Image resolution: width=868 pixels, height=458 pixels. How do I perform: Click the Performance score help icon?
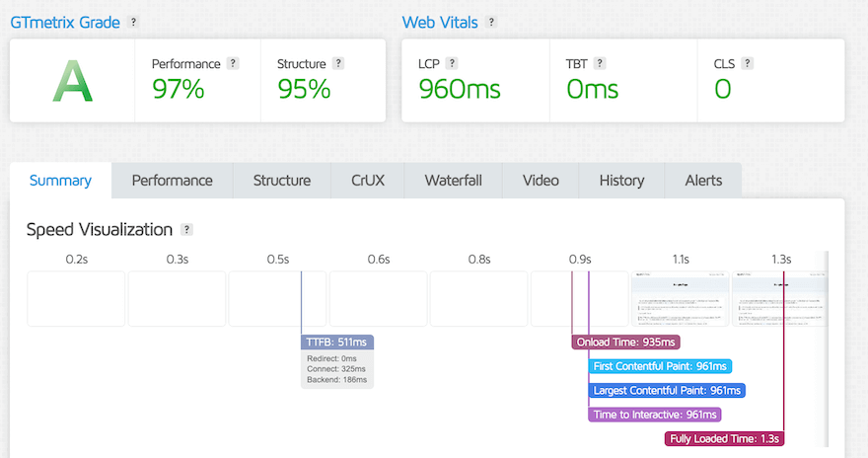point(233,64)
